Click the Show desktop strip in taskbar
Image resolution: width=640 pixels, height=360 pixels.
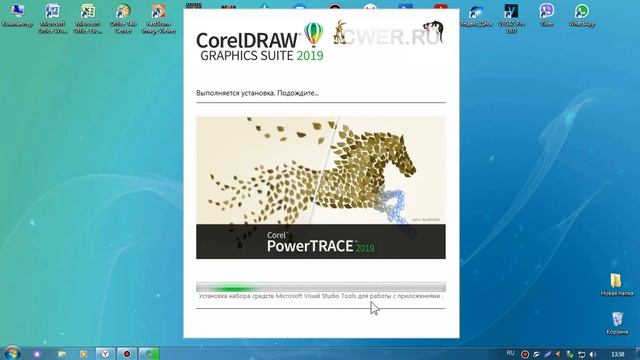point(637,353)
